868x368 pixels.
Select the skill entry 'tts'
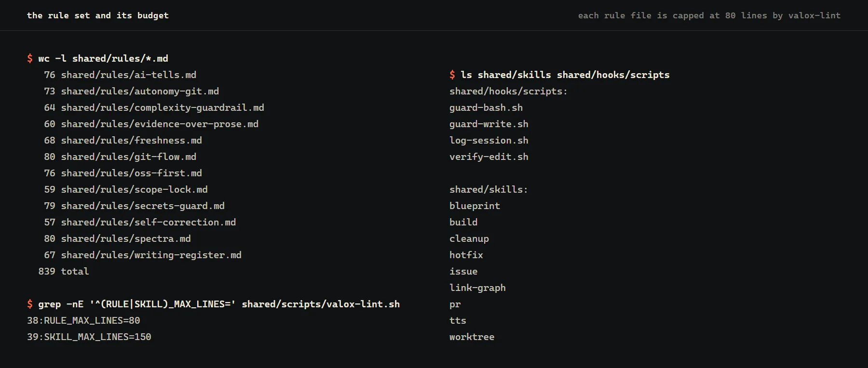click(x=458, y=320)
